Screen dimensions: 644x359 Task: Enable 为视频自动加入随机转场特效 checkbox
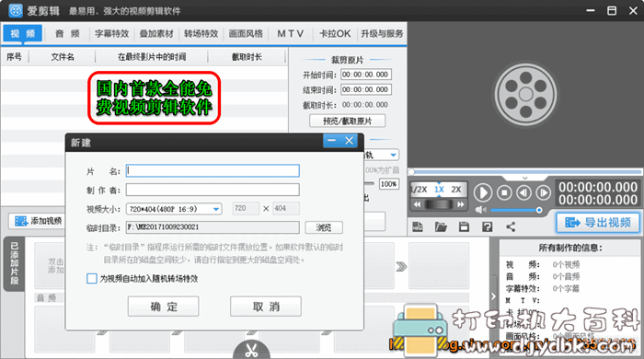pos(92,279)
